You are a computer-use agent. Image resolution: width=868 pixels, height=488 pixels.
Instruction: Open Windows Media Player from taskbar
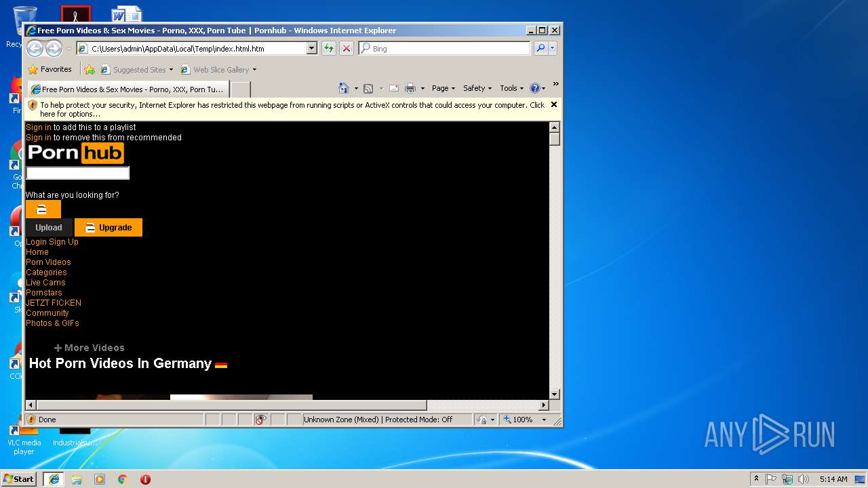coord(100,479)
